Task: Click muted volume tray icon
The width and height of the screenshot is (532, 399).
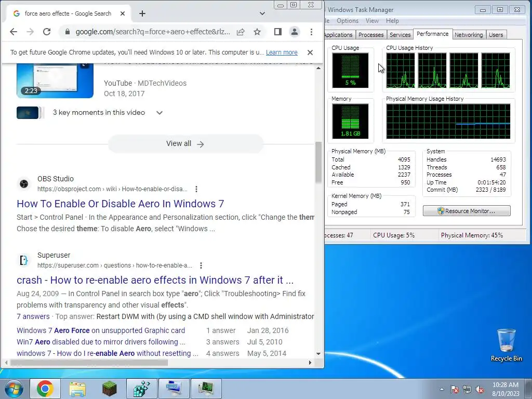Action: (480, 389)
